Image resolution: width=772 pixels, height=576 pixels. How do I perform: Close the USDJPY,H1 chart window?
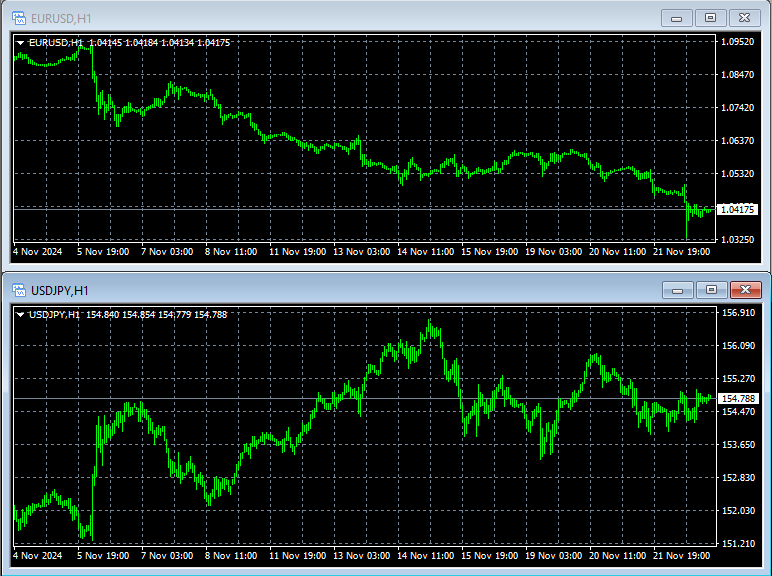coord(745,290)
